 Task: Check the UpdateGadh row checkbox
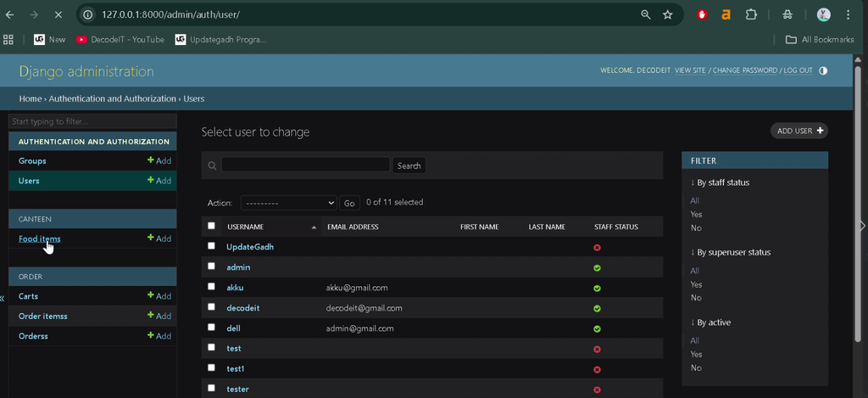211,245
